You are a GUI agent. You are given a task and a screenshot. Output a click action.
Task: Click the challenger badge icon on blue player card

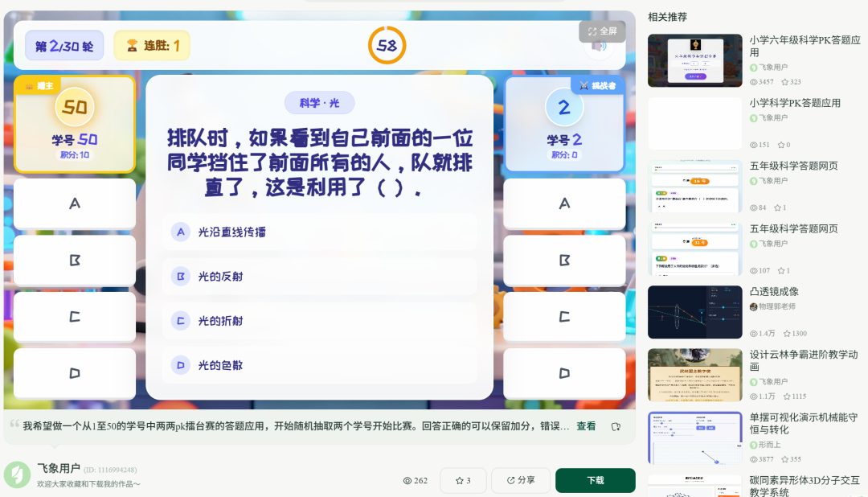(x=583, y=84)
